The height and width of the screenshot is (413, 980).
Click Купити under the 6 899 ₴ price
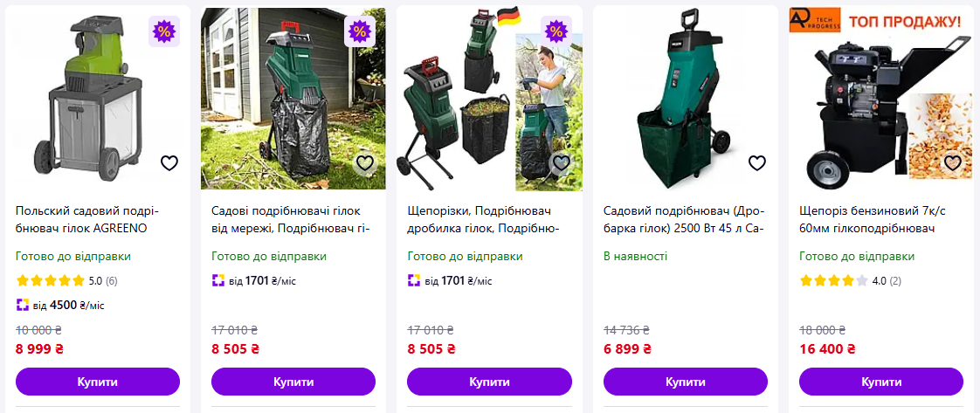pos(686,382)
